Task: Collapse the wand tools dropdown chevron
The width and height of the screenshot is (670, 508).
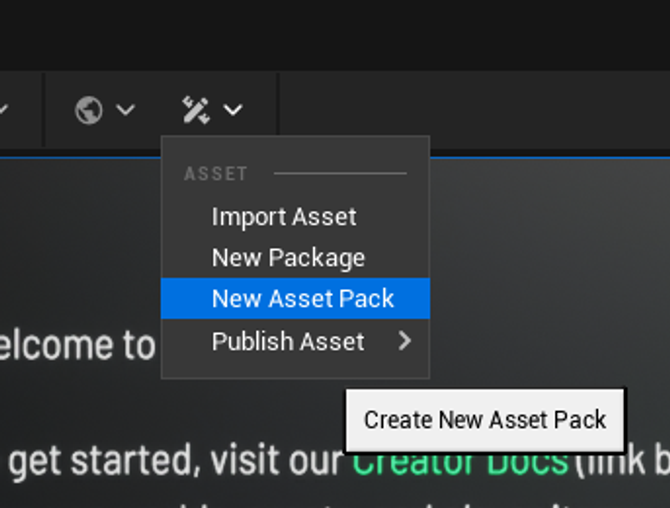Action: point(233,109)
